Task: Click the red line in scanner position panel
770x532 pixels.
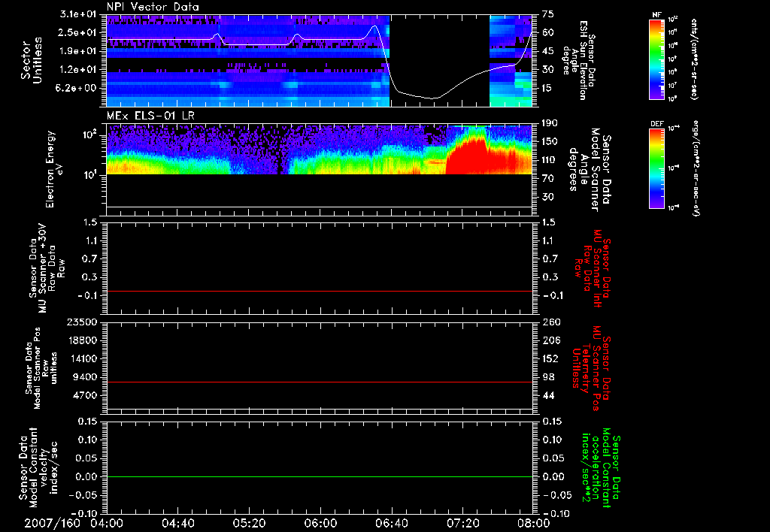Action: point(320,382)
